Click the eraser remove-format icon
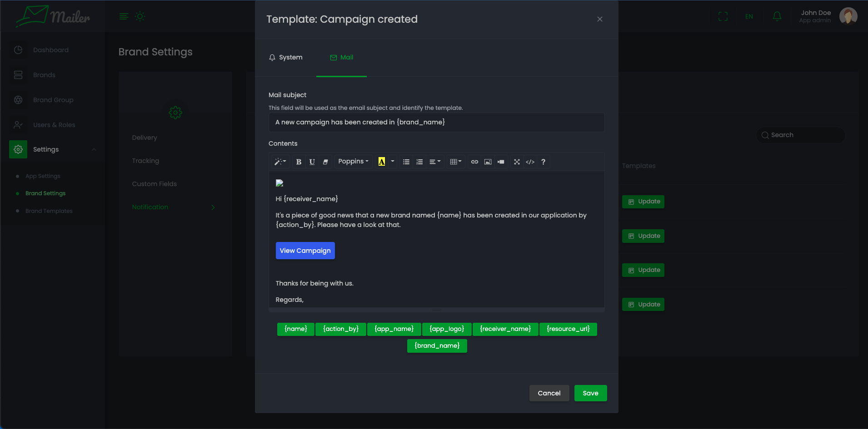 (325, 162)
